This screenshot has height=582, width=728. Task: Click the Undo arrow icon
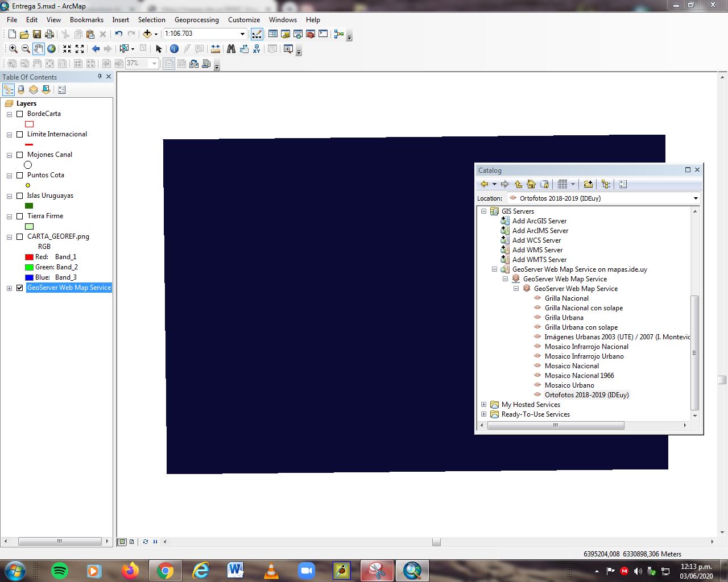coord(118,34)
